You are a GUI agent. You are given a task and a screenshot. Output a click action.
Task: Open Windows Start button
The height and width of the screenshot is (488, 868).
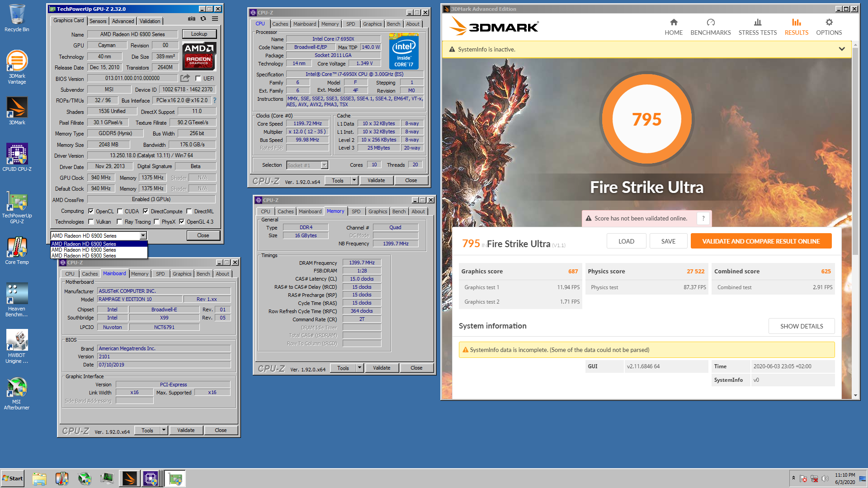13,479
